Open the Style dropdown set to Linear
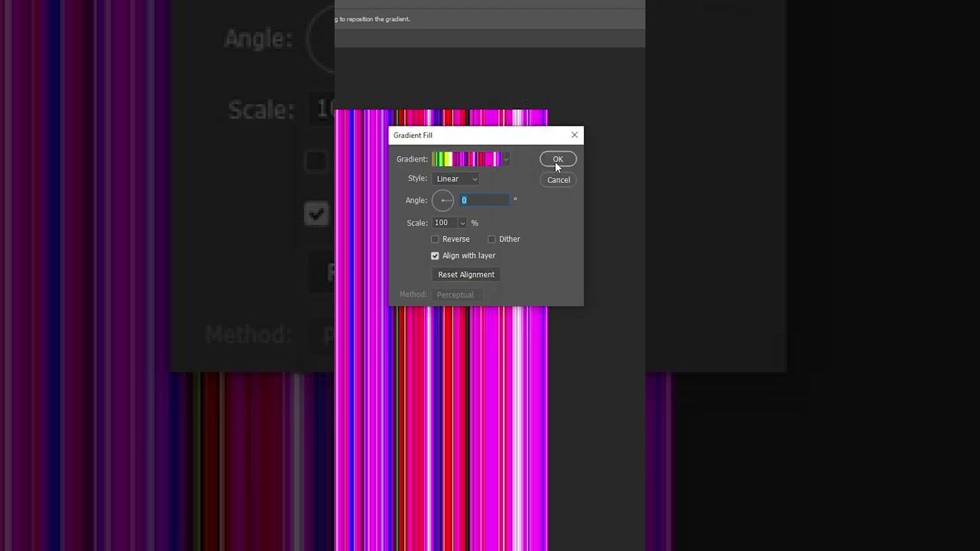Image resolution: width=980 pixels, height=551 pixels. (x=456, y=179)
